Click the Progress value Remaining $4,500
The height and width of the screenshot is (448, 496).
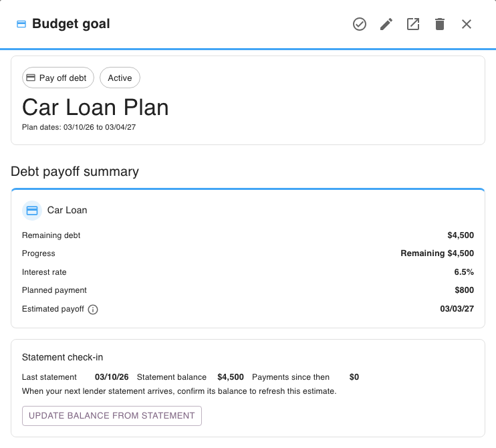pos(437,253)
